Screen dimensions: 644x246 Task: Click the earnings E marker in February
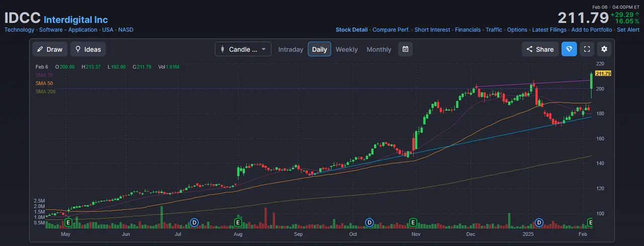coord(591,222)
